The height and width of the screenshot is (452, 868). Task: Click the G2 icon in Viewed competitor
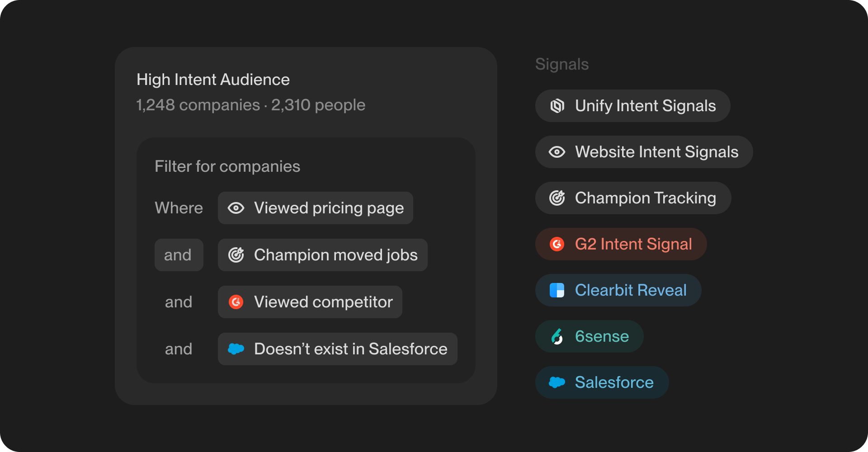tap(236, 302)
